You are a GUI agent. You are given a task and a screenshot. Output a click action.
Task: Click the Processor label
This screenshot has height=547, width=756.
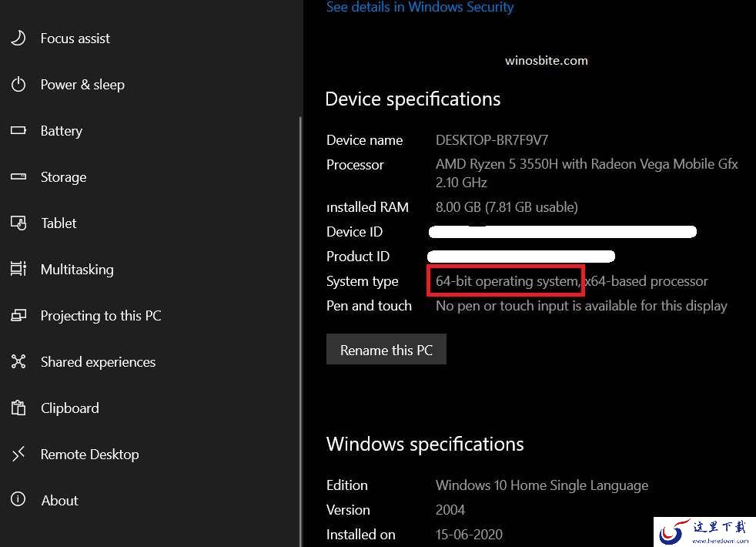355,165
